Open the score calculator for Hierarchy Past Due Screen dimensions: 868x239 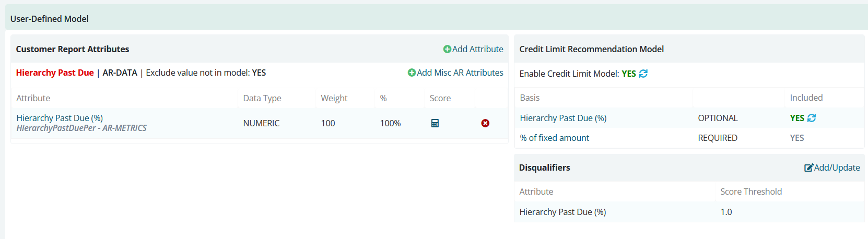tap(435, 123)
